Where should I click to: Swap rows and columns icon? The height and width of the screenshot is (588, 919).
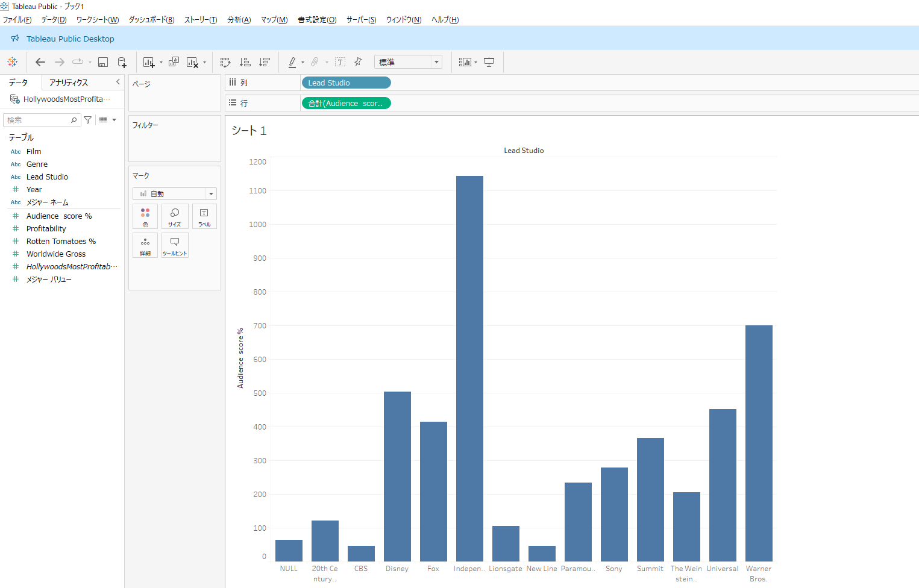tap(225, 62)
